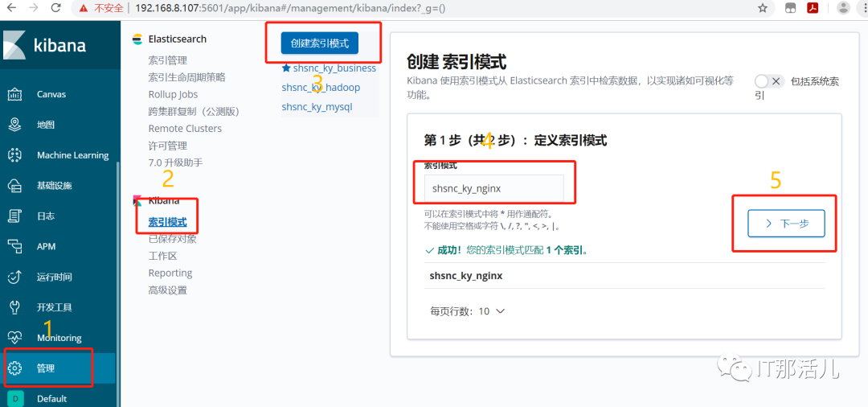Click the 下一步 button
868x407 pixels.
(x=786, y=223)
